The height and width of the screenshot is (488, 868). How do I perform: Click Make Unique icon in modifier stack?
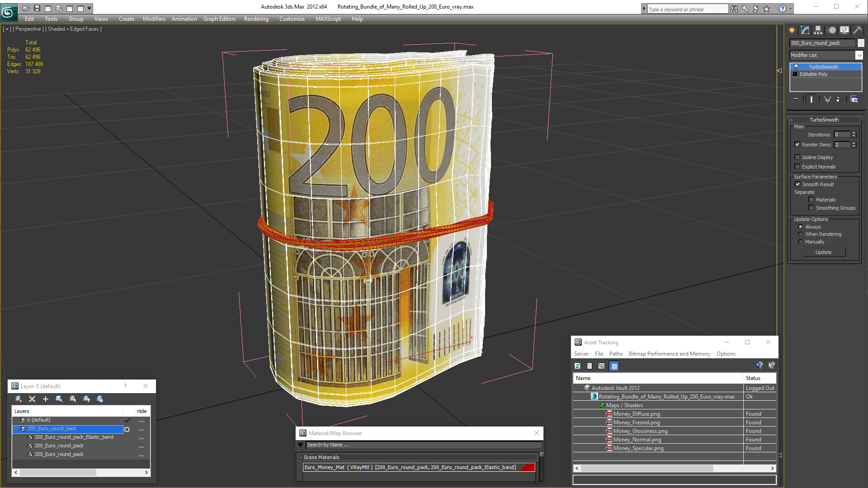827,99
